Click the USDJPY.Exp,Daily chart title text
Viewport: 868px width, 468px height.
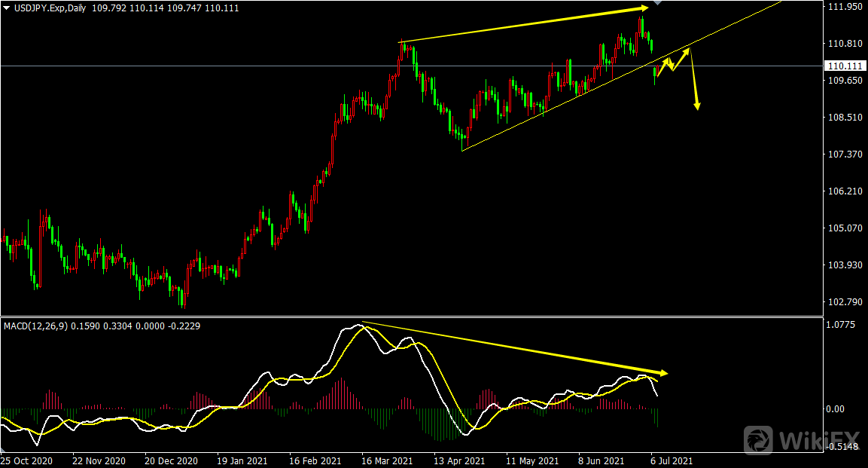[44, 7]
